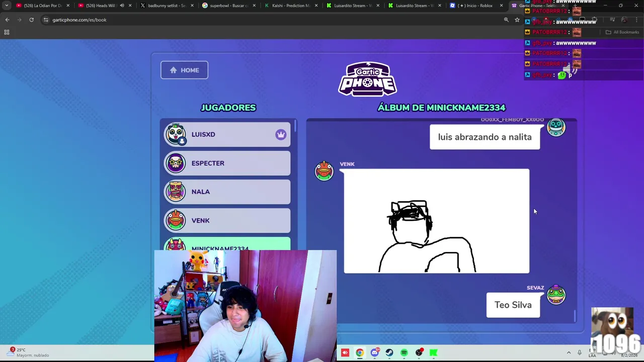Click ESPECTER's avatar icon
Image resolution: width=644 pixels, height=362 pixels.
(x=176, y=163)
